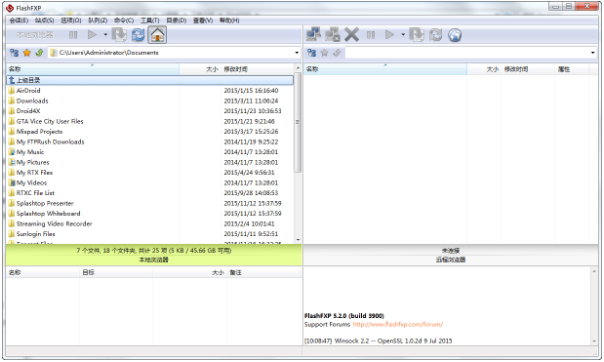The image size is (604, 362).
Task: Click the gray refresh icon in right toolbar
Action: [x=436, y=35]
